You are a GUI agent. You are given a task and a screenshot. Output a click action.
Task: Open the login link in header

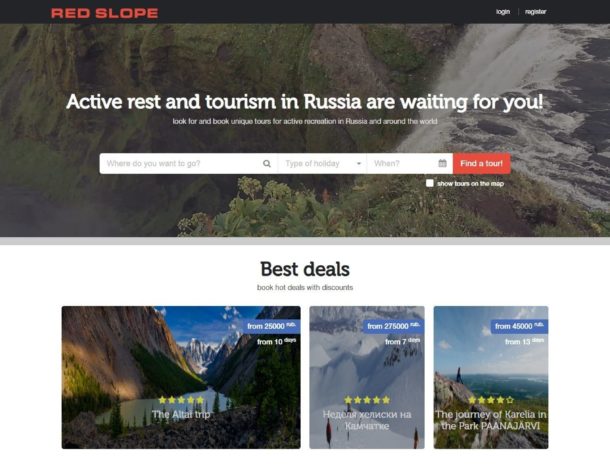pos(503,12)
